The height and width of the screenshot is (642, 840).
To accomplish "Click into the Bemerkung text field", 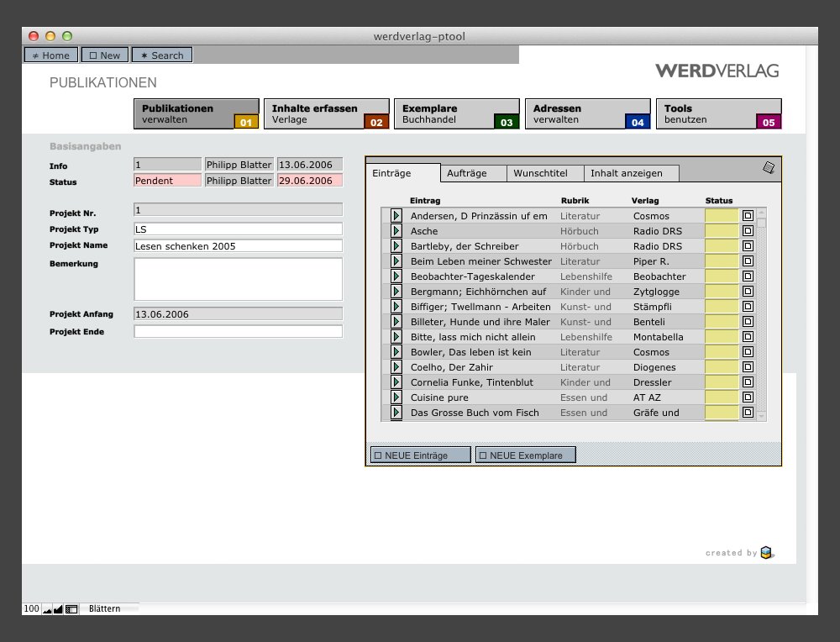I will click(x=238, y=279).
